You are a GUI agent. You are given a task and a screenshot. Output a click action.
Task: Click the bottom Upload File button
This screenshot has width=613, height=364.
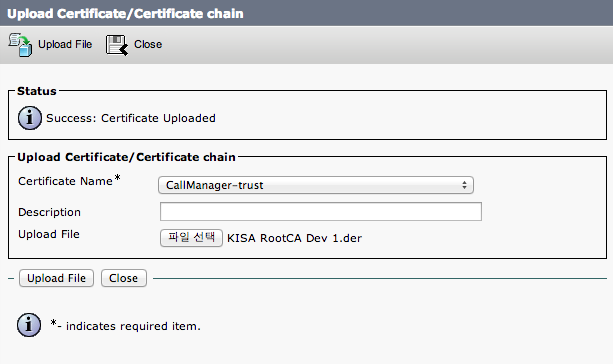click(x=56, y=278)
